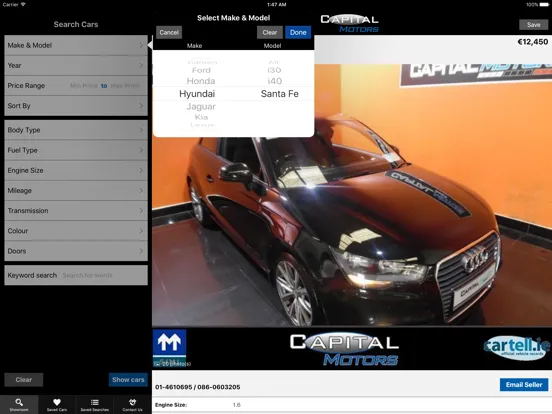Screen dimensions: 552x414
Task: Tap the €12,450 price label
Action: pyautogui.click(x=532, y=42)
